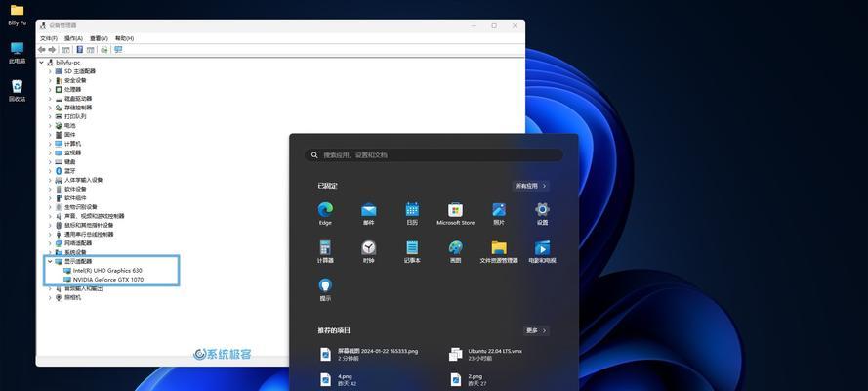Expand the 磁盘驱动器 node
This screenshot has height=391, width=868.
pyautogui.click(x=50, y=99)
